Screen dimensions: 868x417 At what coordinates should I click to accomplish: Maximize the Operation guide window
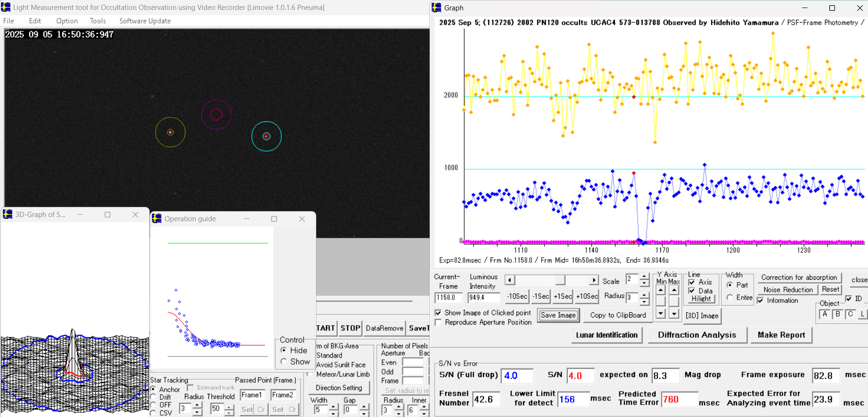point(274,219)
